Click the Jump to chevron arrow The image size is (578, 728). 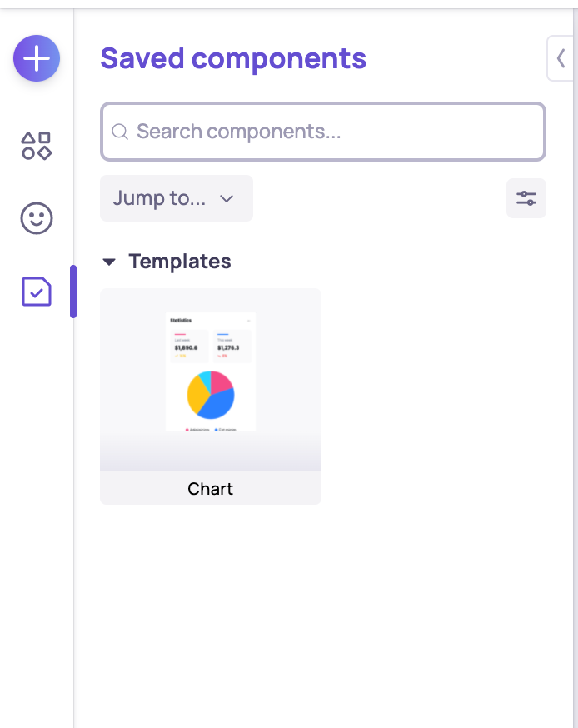pos(226,198)
